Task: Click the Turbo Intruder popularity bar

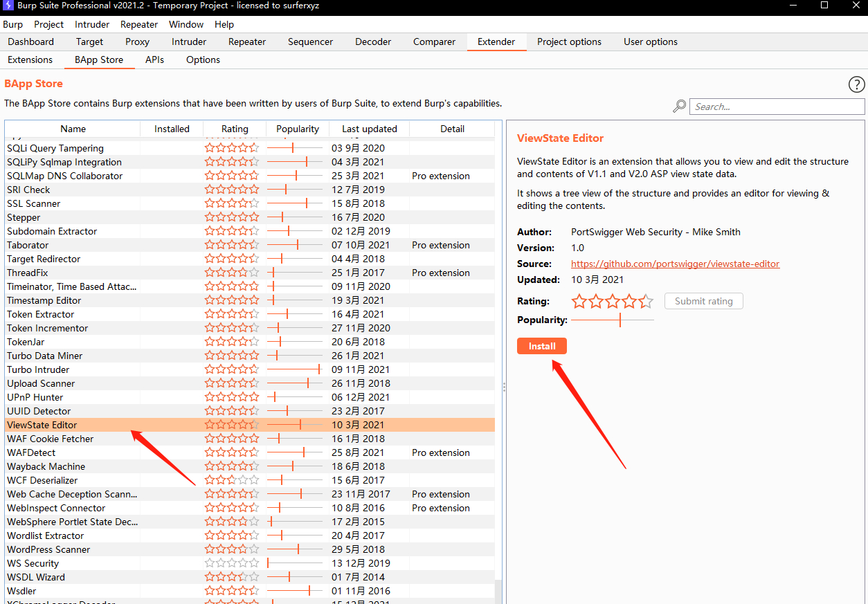Action: coord(295,369)
